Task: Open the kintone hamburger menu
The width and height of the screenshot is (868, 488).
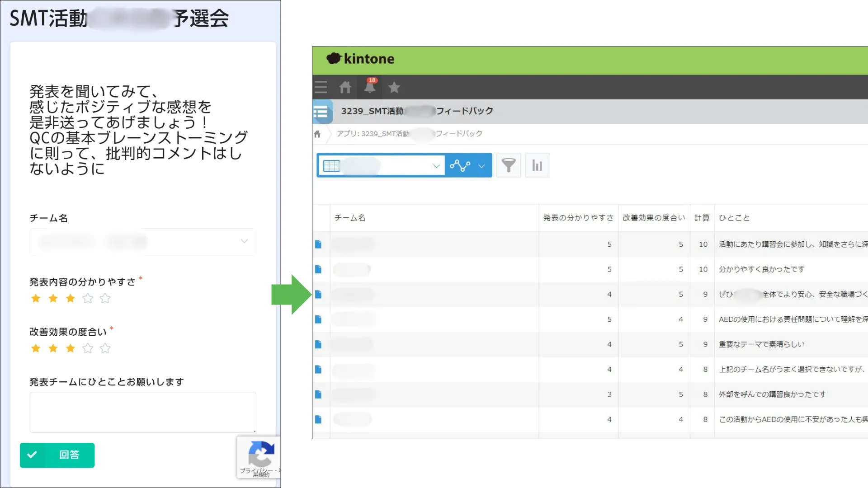Action: tap(321, 87)
